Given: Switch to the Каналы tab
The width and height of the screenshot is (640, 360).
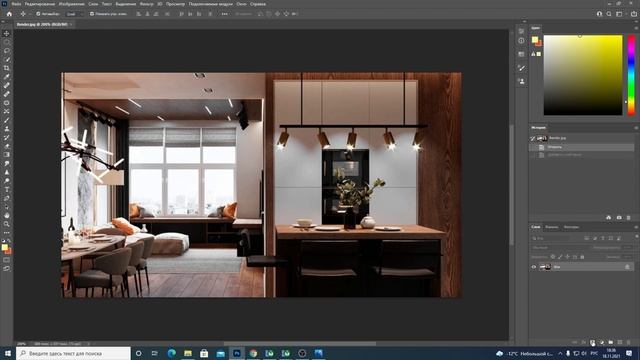Looking at the screenshot, I should coord(551,227).
